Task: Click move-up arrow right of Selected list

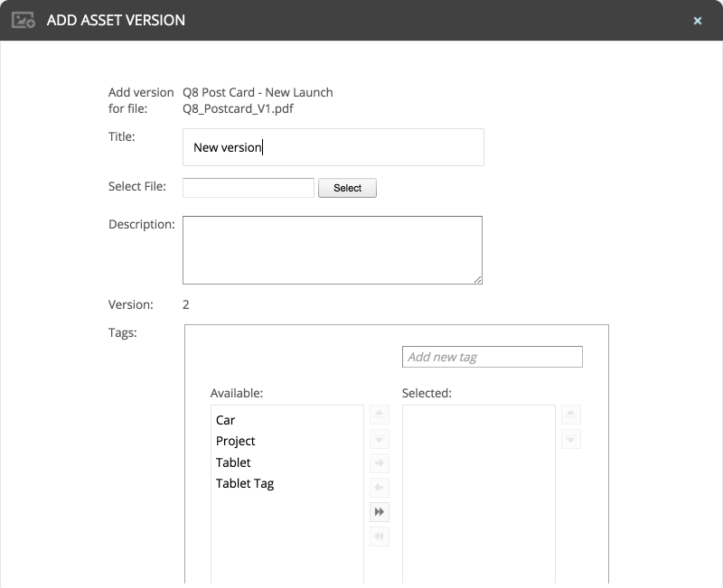Action: tap(571, 415)
